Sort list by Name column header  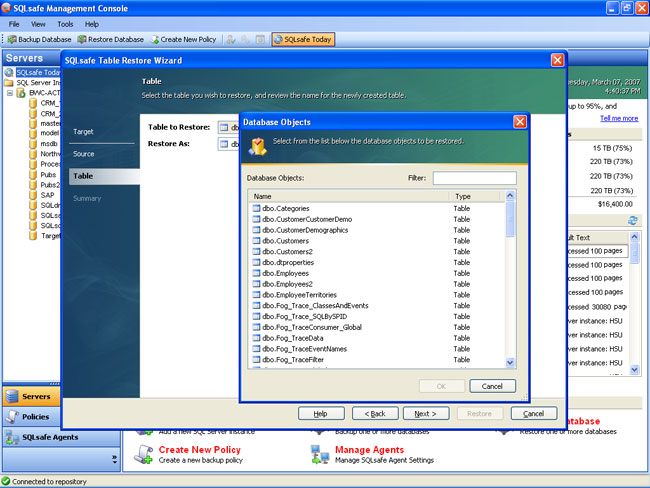348,196
